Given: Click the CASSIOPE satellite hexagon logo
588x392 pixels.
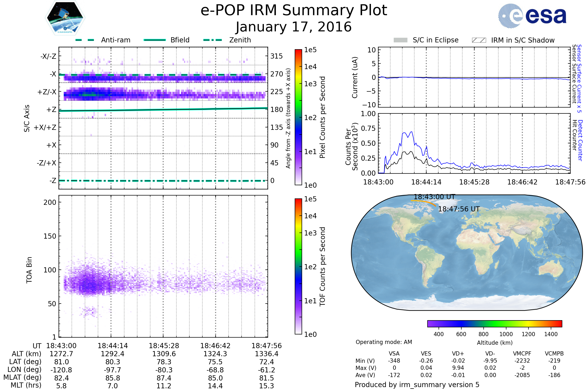Looking at the screenshot, I should [65, 18].
